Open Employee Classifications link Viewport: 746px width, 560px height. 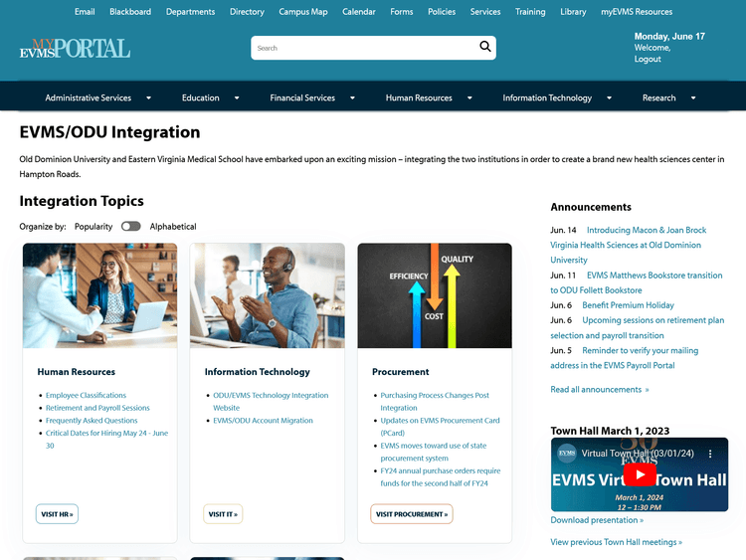coord(87,395)
